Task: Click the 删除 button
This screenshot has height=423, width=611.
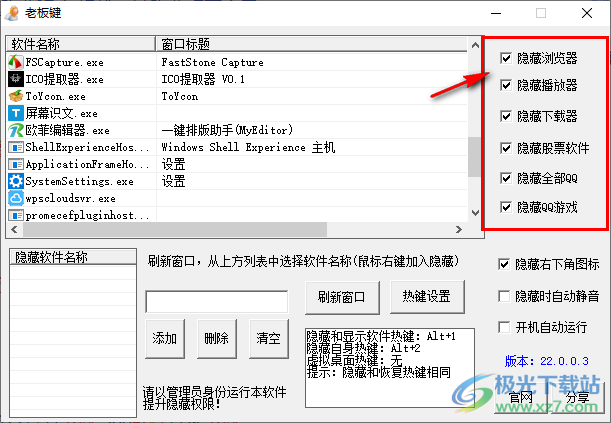Action: [216, 338]
